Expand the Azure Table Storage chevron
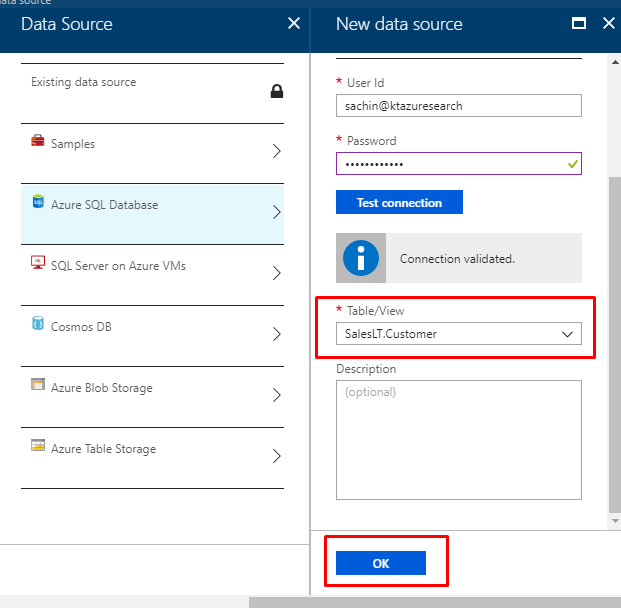The image size is (621, 608). [277, 456]
